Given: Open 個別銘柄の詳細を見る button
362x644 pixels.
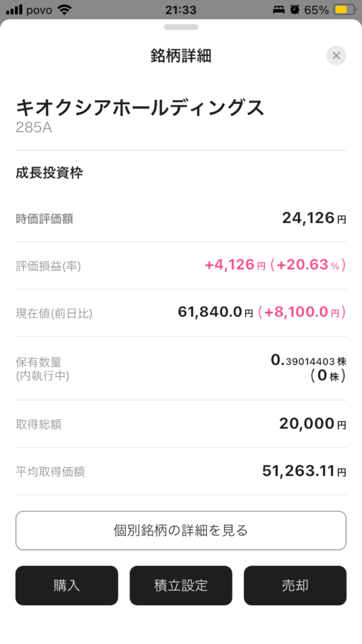Looking at the screenshot, I should 181,530.
